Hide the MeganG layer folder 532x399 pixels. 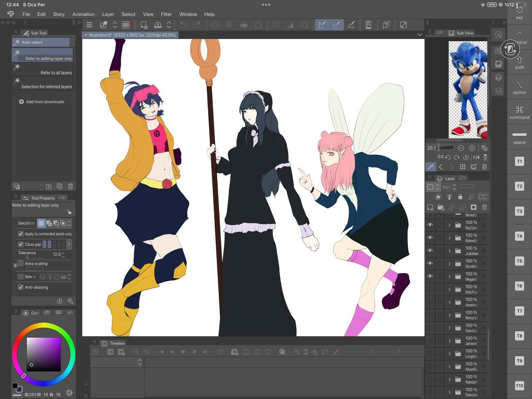pos(430,276)
